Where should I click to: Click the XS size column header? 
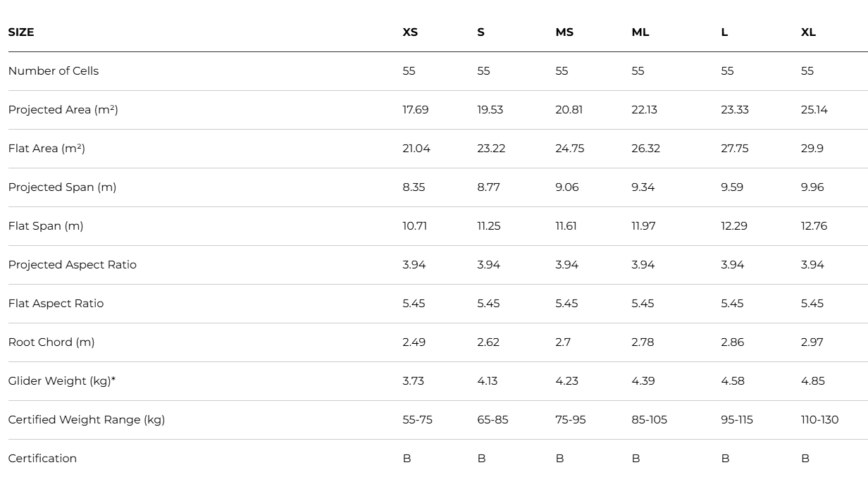point(410,32)
